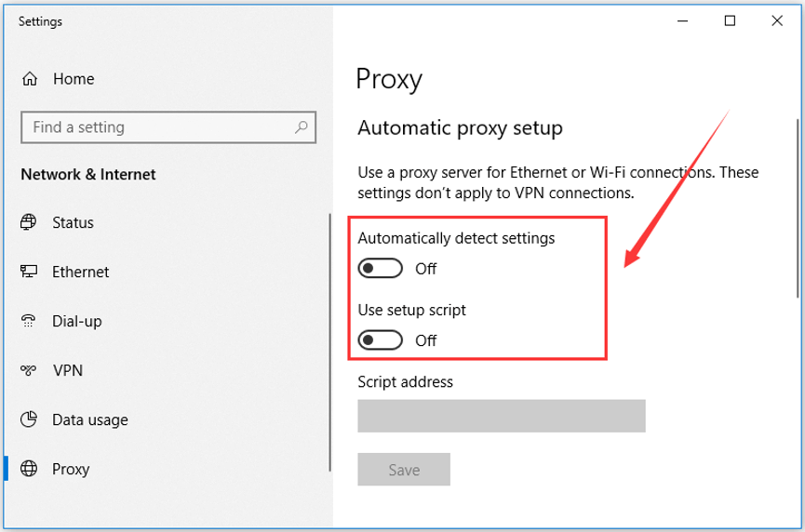Click the Home house icon
The image size is (805, 532).
30,78
